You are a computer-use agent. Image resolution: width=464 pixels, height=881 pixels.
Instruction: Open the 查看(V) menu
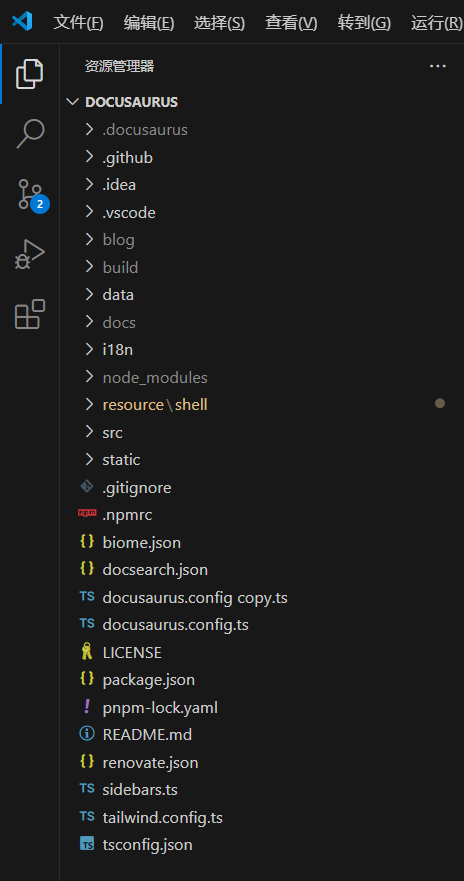[291, 22]
